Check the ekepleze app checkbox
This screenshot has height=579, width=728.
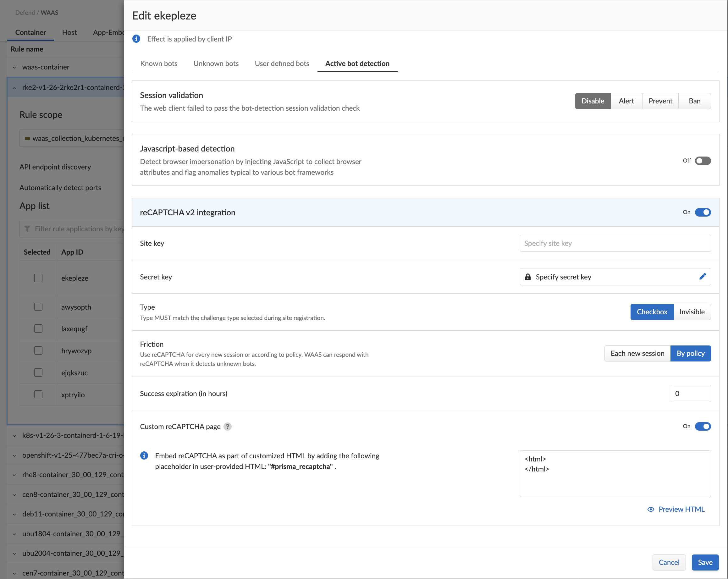(x=38, y=278)
